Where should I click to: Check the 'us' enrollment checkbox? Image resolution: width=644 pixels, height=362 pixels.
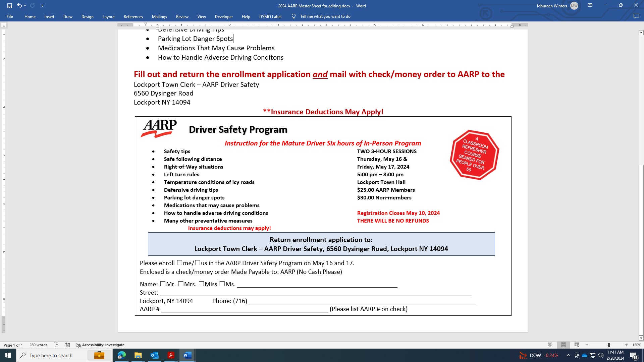[198, 263]
